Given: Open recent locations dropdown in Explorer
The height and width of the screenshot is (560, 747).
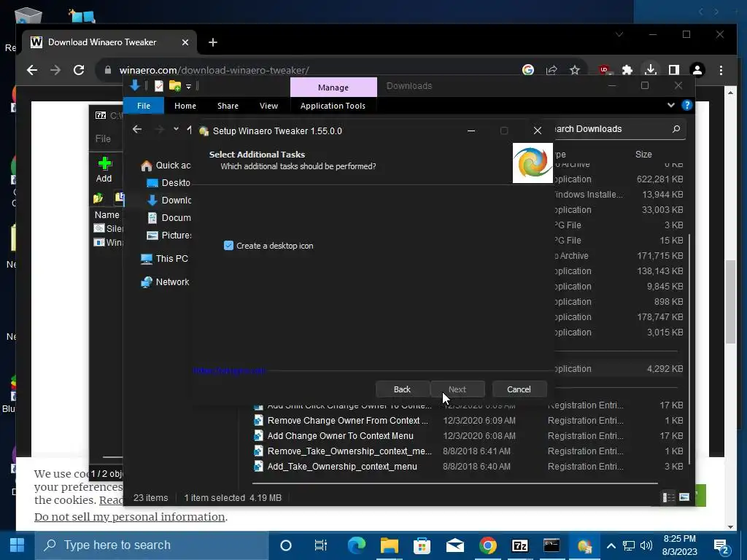Looking at the screenshot, I should [176, 129].
